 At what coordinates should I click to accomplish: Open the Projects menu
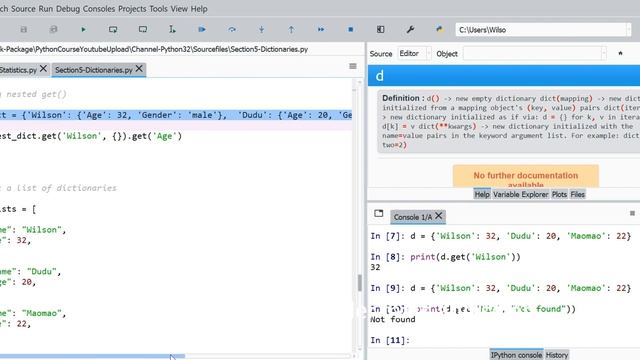(132, 9)
